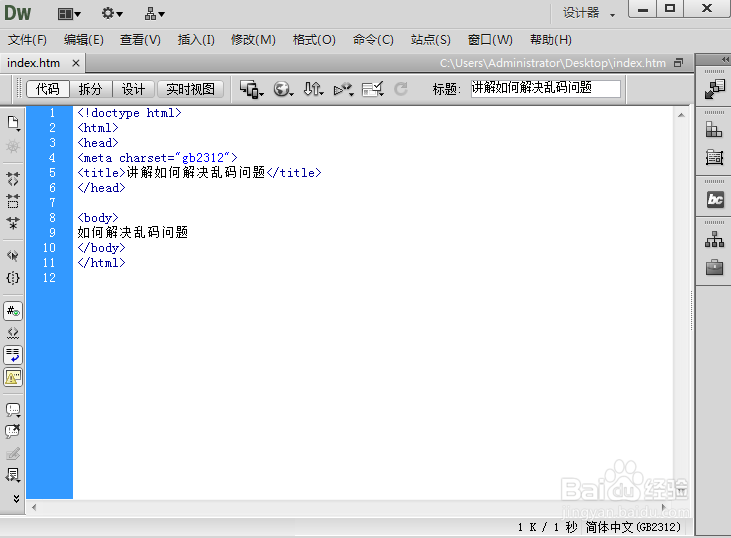Toggle Highlight Invalid Code icon

[13, 333]
